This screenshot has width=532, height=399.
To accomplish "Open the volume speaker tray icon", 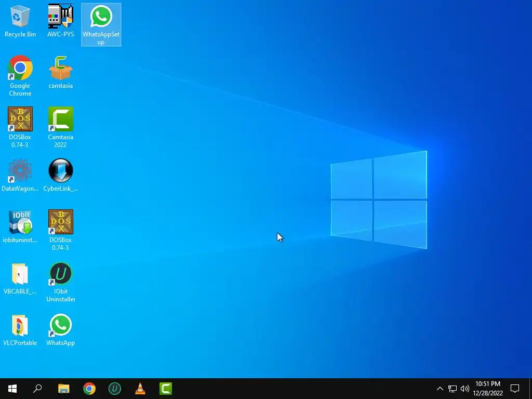I will click(x=464, y=389).
